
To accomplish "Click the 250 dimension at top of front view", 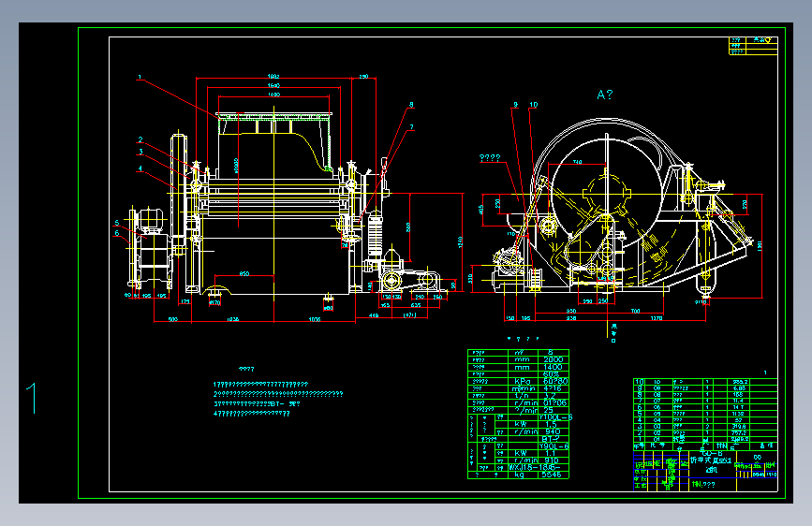I will (x=363, y=76).
